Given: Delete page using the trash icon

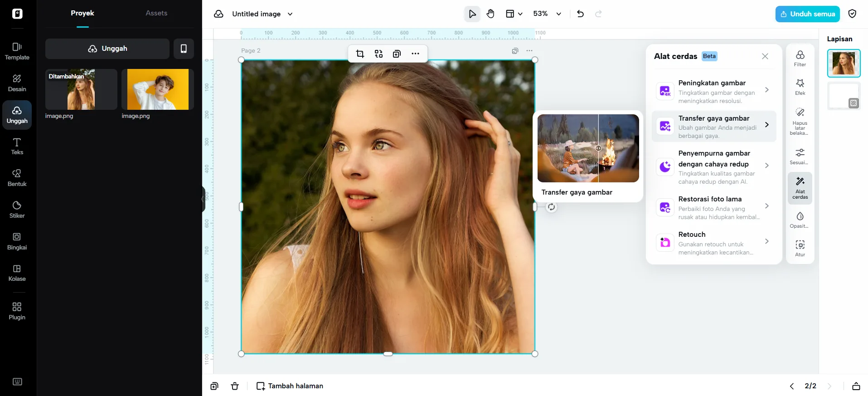Looking at the screenshot, I should pos(235,386).
